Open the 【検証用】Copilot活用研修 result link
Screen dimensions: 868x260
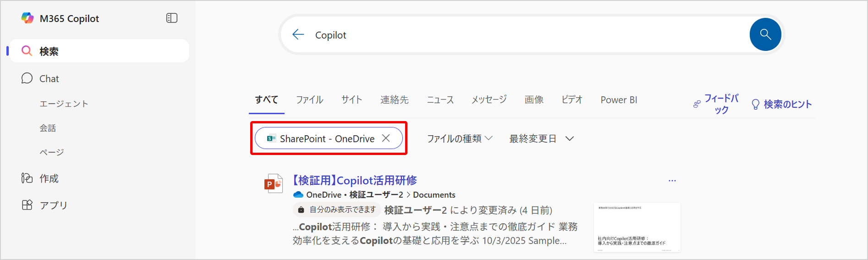coord(354,181)
